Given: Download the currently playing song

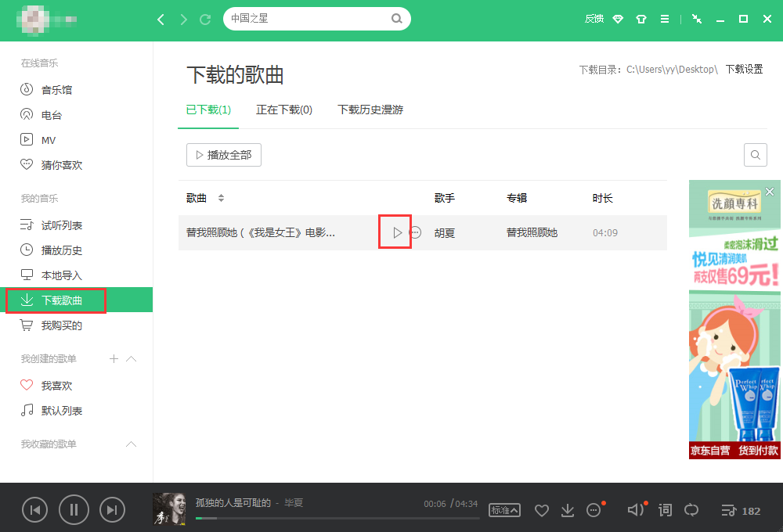Looking at the screenshot, I should [x=568, y=510].
